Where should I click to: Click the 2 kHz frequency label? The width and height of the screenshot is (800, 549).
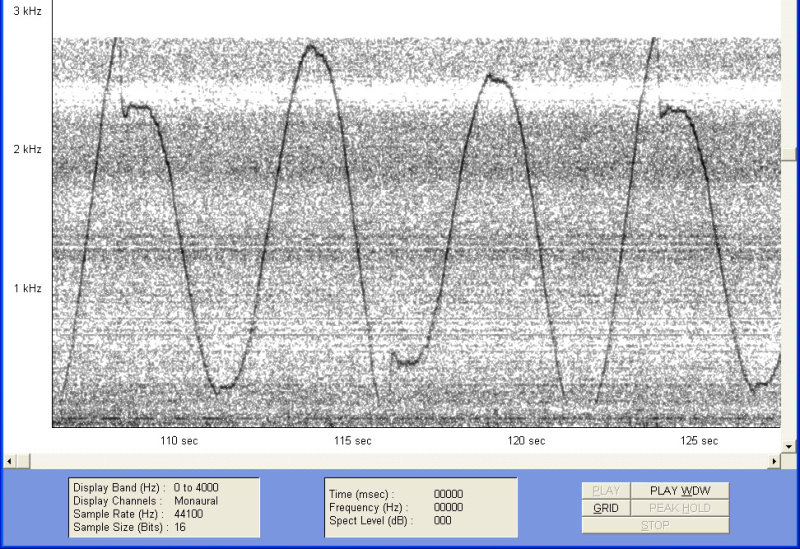point(28,149)
